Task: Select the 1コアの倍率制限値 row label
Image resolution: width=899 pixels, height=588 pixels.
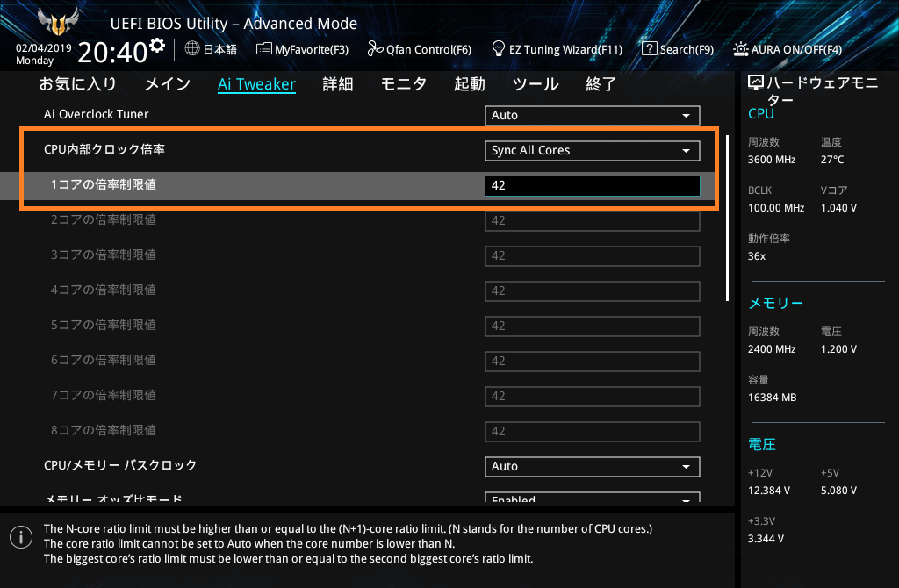Action: [104, 184]
